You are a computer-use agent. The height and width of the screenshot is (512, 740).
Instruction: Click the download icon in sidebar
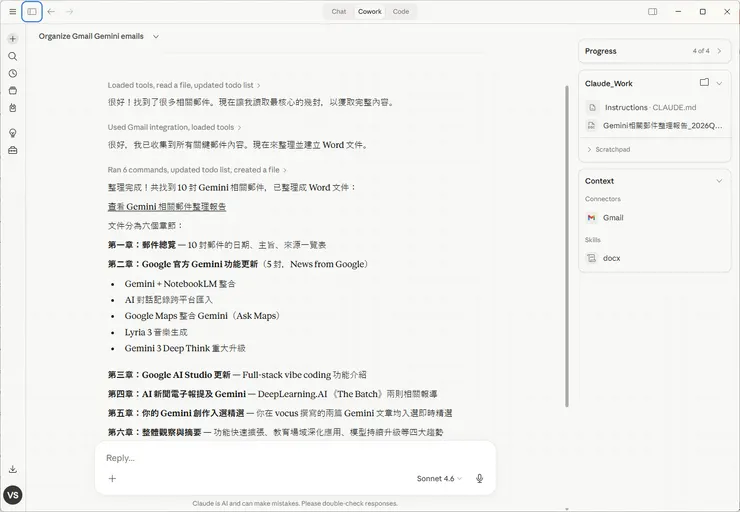tap(13, 469)
